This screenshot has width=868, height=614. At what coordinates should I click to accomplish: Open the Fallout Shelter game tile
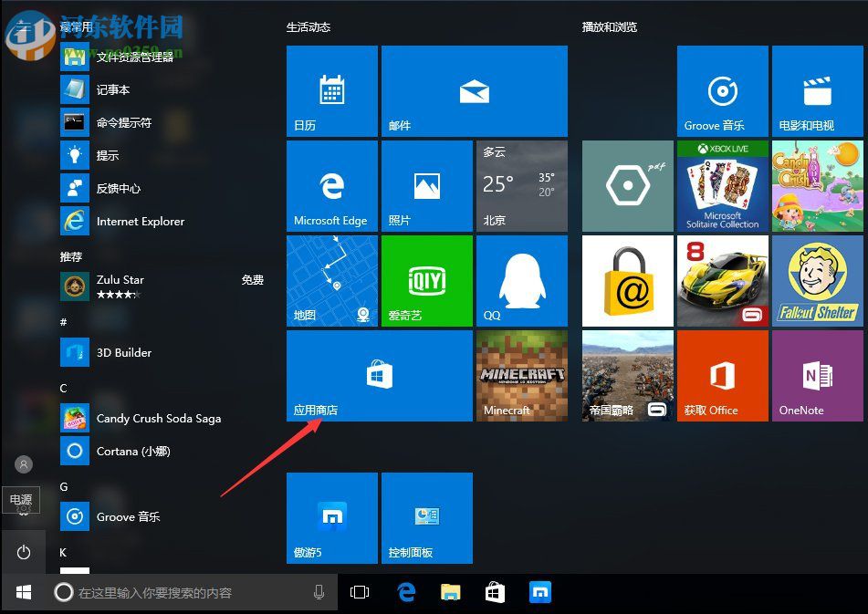click(x=817, y=280)
